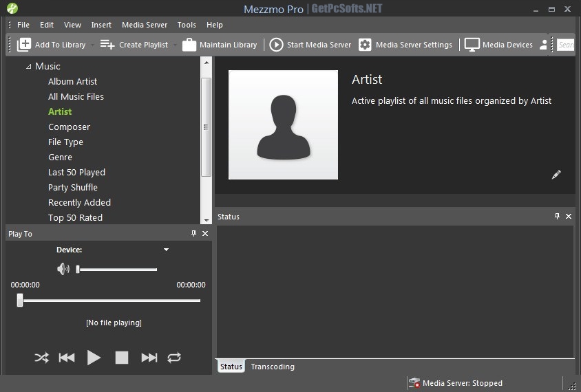581x392 pixels.
Task: Switch to the Transcoding tab
Action: pyautogui.click(x=273, y=367)
